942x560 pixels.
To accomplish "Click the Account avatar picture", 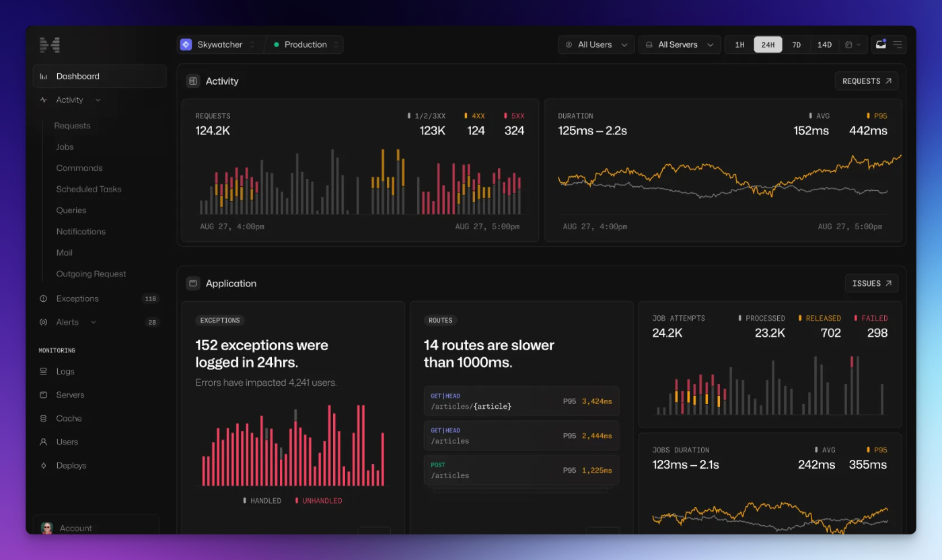I will 47,528.
